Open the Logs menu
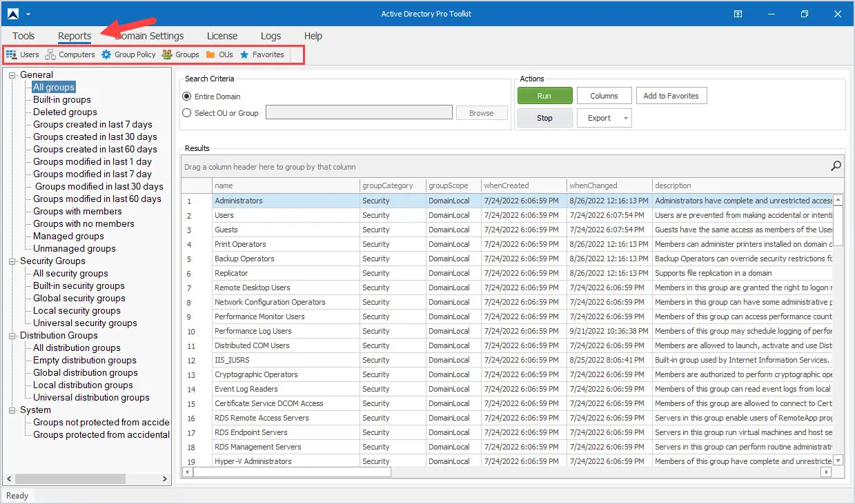 point(271,36)
